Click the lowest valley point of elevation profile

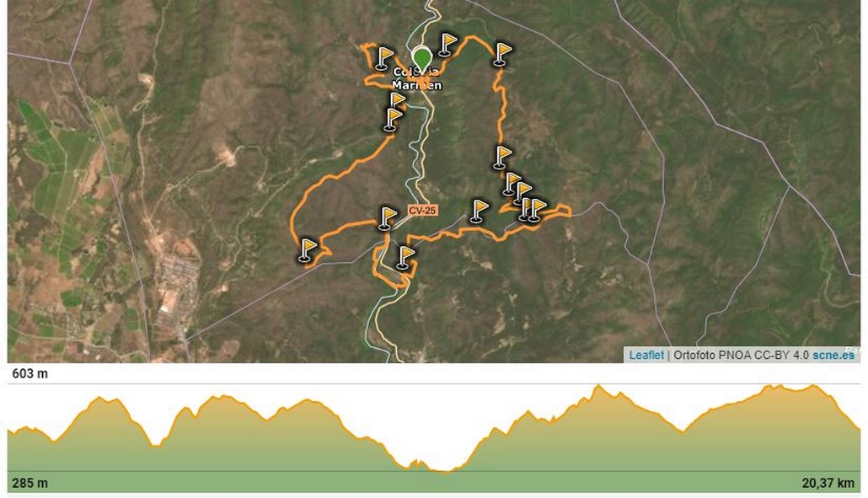(445, 471)
